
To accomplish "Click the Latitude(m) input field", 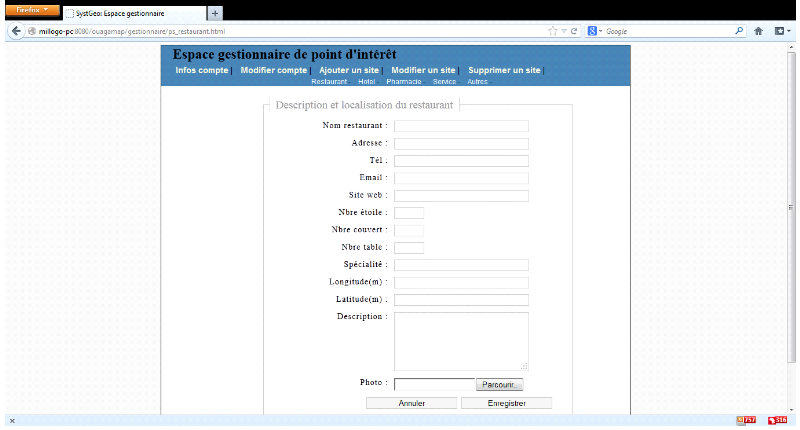I will [x=461, y=299].
